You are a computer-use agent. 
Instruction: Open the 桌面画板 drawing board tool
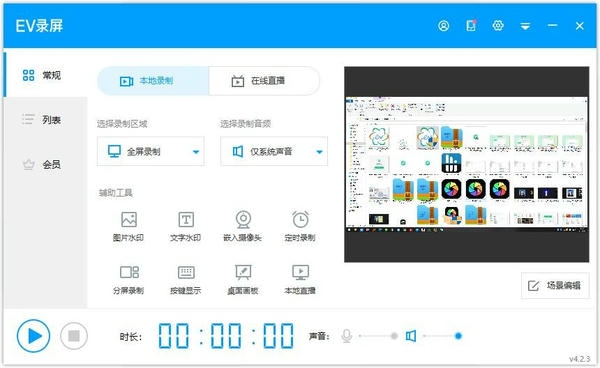[x=243, y=280]
